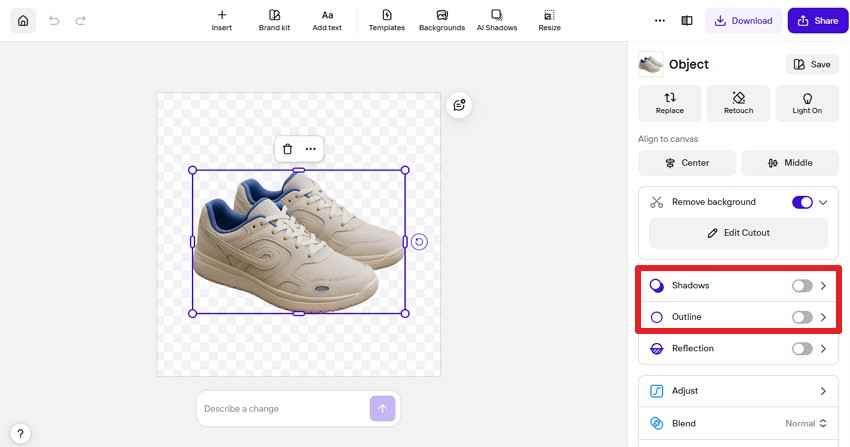Click the Describe a change input
This screenshot has width=850, height=447.
(285, 409)
